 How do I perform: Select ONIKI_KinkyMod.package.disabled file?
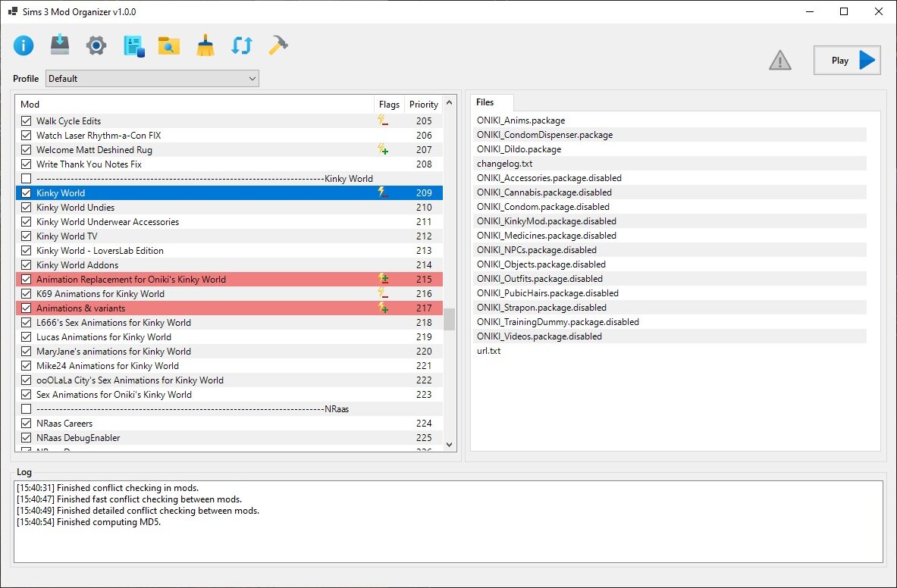pyautogui.click(x=670, y=221)
